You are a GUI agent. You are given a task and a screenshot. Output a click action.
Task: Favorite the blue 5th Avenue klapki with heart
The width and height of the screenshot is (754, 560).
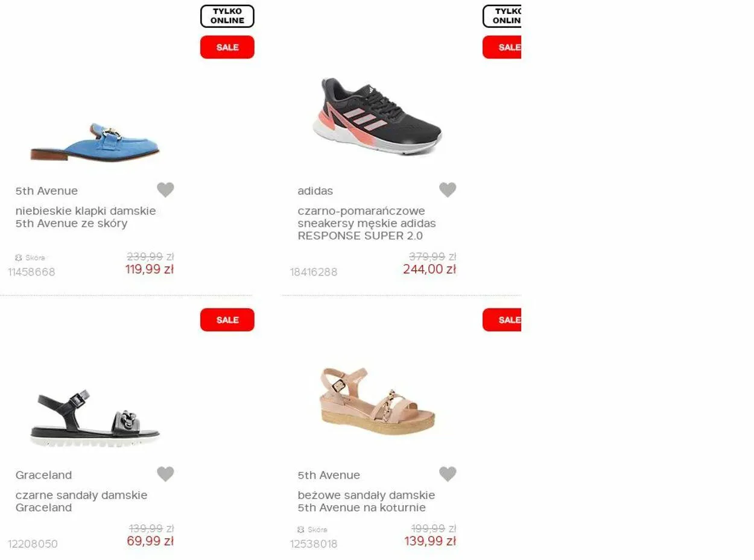(165, 190)
